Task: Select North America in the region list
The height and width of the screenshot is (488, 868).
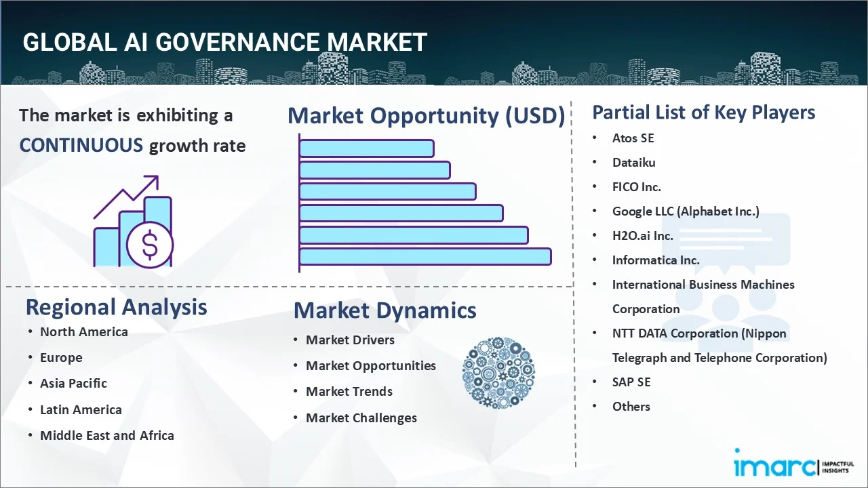Action: pyautogui.click(x=83, y=331)
